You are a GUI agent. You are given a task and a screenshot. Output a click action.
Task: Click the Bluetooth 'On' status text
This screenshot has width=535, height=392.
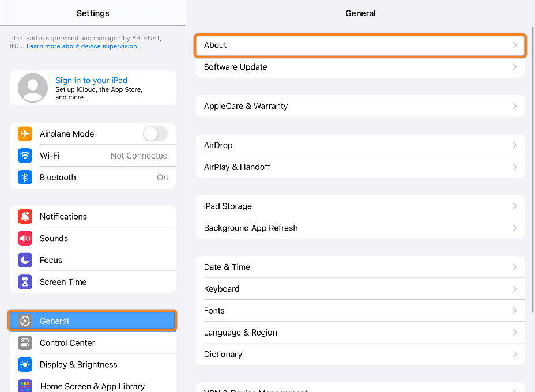pos(163,178)
